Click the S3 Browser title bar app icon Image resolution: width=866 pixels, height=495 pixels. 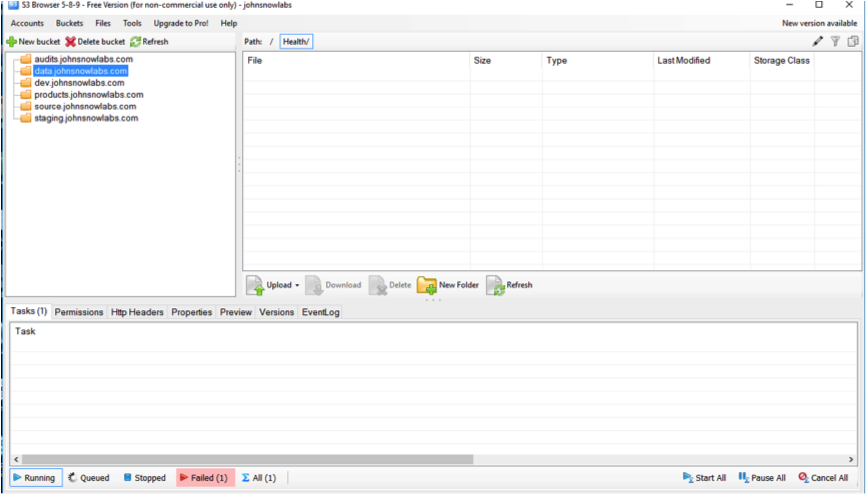(13, 5)
